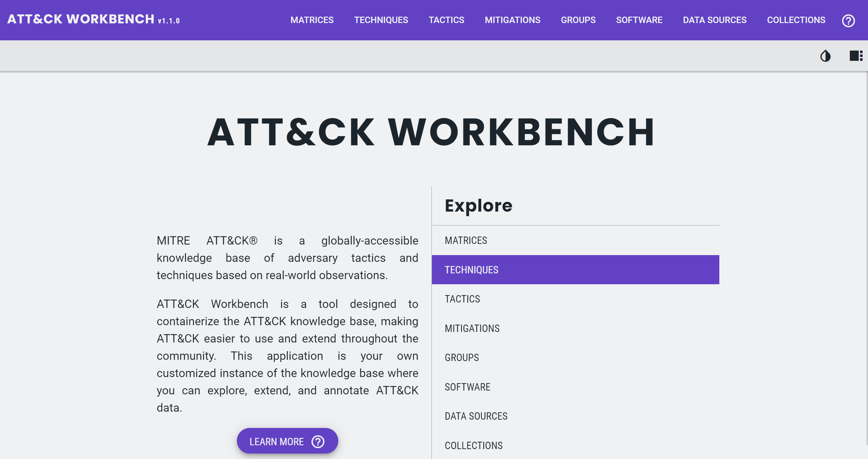Toggle the dark/light theme icon

pos(825,56)
